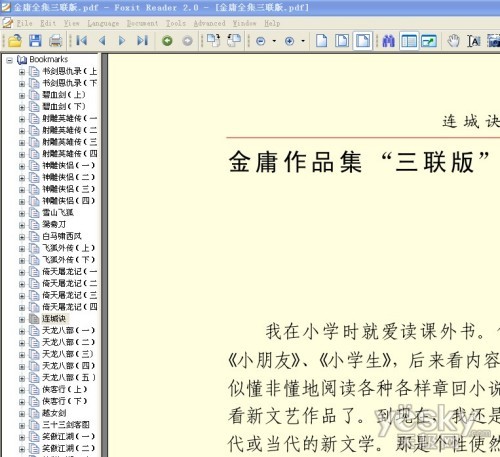Rotate page counterclockwise icon

pyautogui.click(x=234, y=40)
